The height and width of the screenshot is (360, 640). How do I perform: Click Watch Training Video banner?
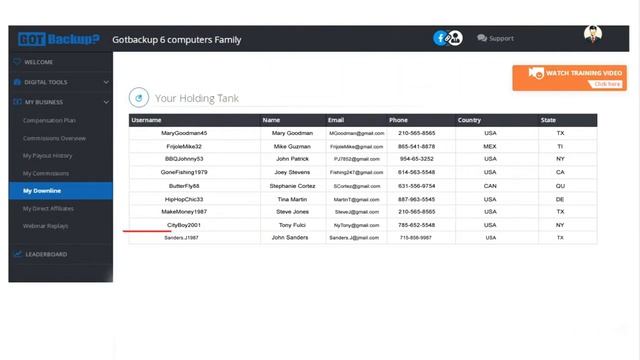point(569,78)
